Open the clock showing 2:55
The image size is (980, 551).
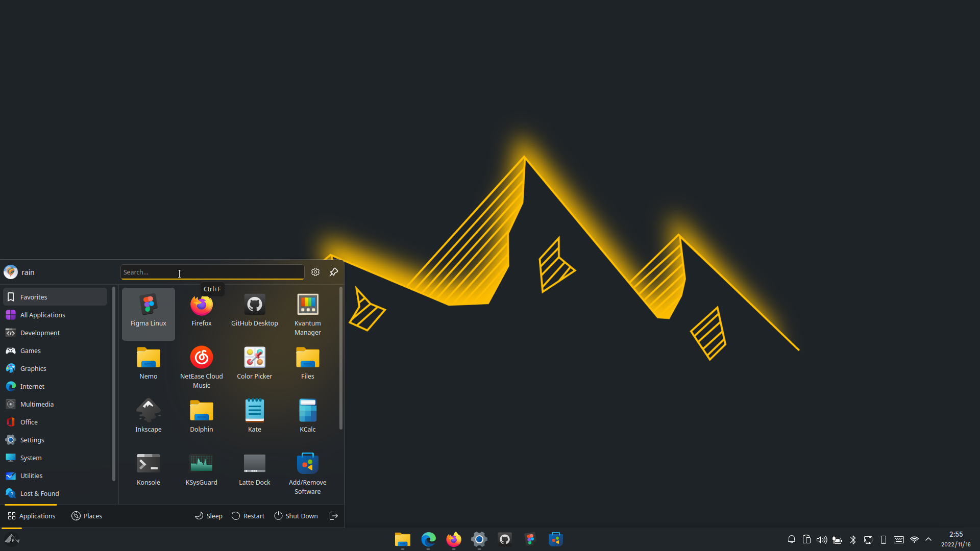pos(956,539)
